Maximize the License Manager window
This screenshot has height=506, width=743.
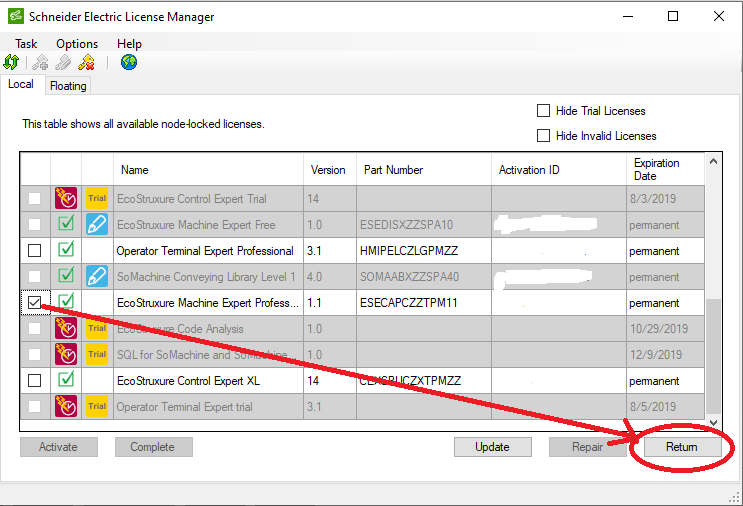pos(673,16)
